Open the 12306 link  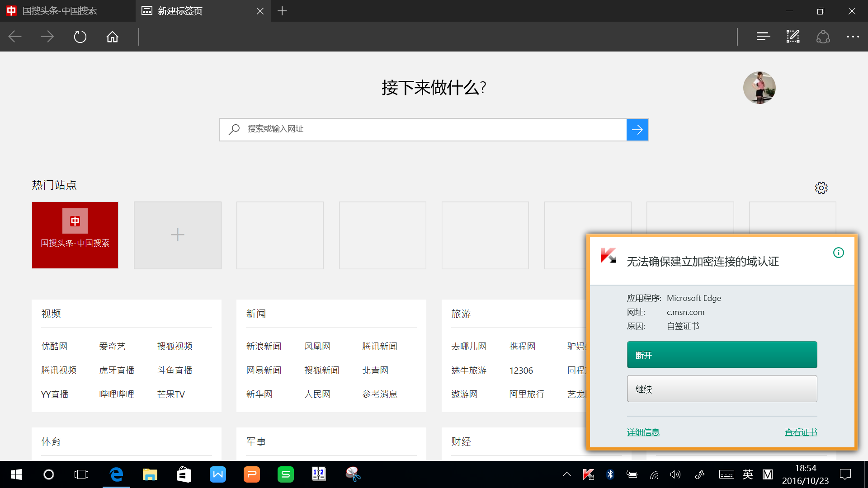coord(521,370)
